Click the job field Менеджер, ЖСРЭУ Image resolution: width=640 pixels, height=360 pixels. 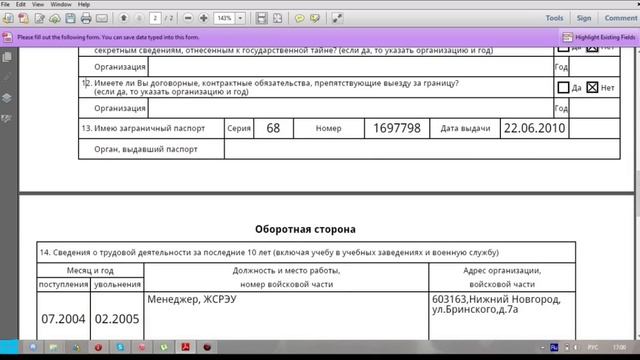(286, 316)
